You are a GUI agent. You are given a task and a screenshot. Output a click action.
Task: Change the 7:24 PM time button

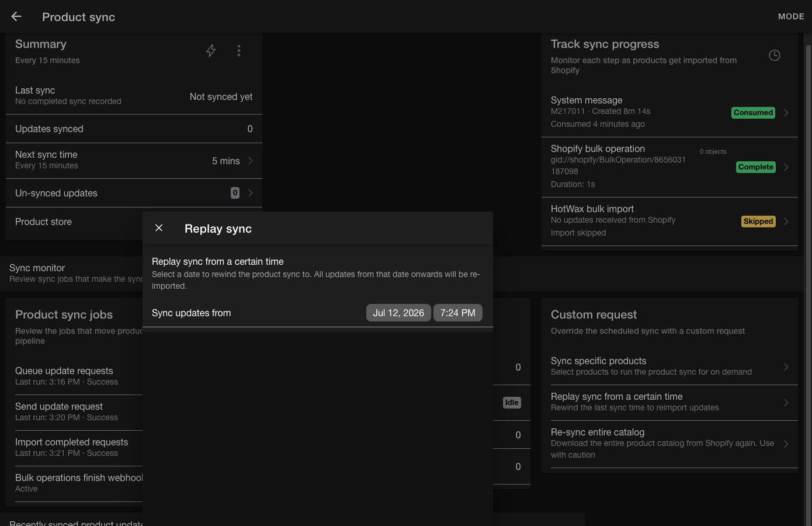pyautogui.click(x=458, y=313)
